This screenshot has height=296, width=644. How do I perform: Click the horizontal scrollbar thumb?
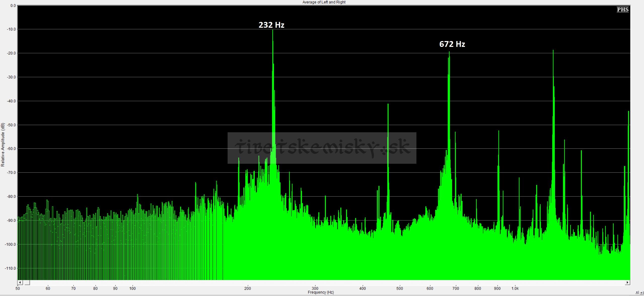point(27,282)
